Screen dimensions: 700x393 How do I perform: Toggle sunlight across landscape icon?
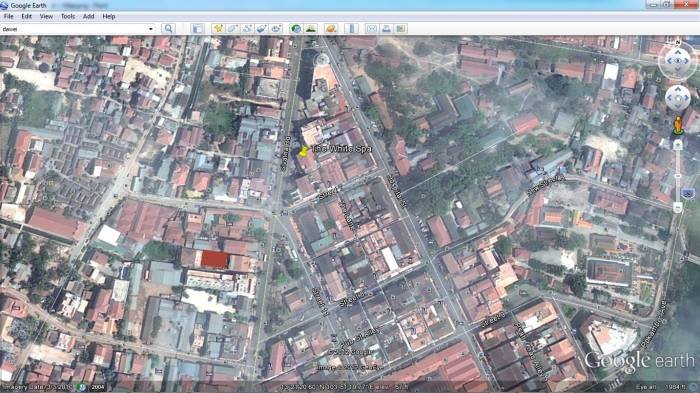click(311, 29)
